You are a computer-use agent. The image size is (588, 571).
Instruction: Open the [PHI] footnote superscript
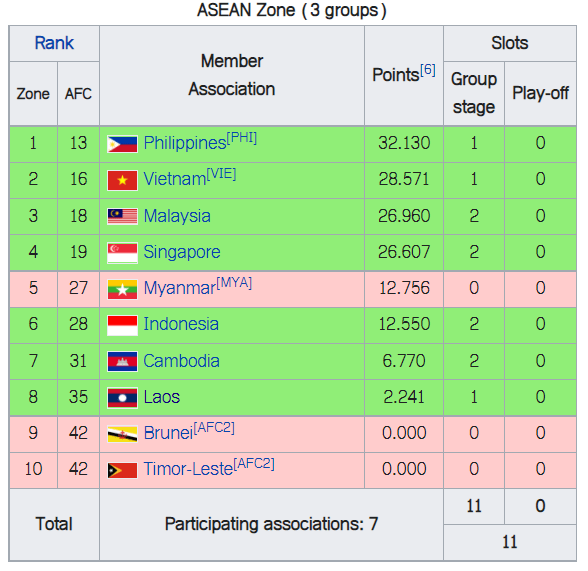[242, 138]
